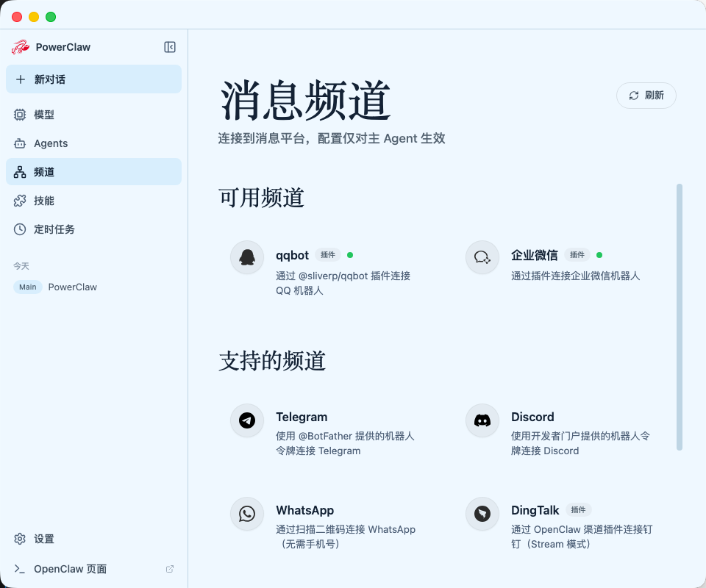Click the 定时任务 clock icon
This screenshot has width=706, height=588.
pyautogui.click(x=21, y=229)
